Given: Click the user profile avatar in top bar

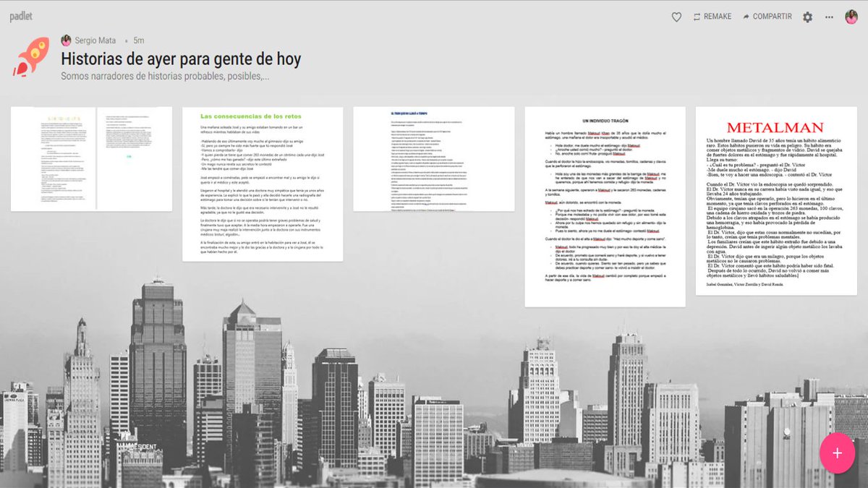Looking at the screenshot, I should 851,17.
